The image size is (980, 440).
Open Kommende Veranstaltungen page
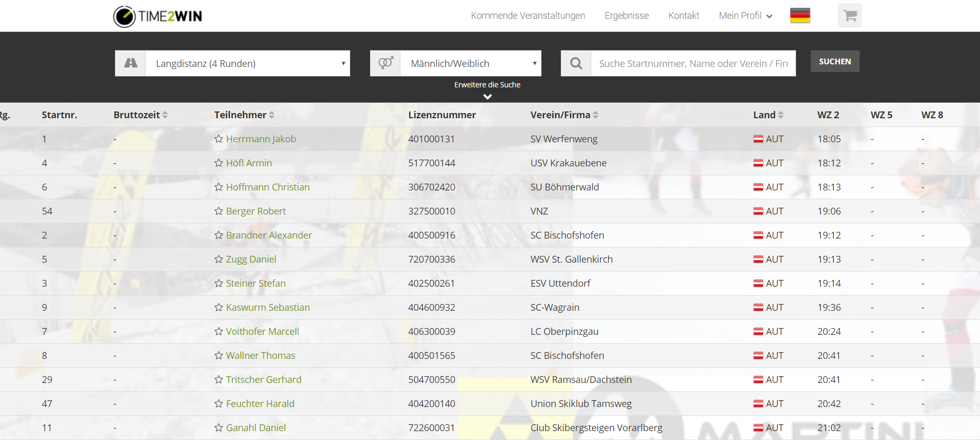(528, 16)
